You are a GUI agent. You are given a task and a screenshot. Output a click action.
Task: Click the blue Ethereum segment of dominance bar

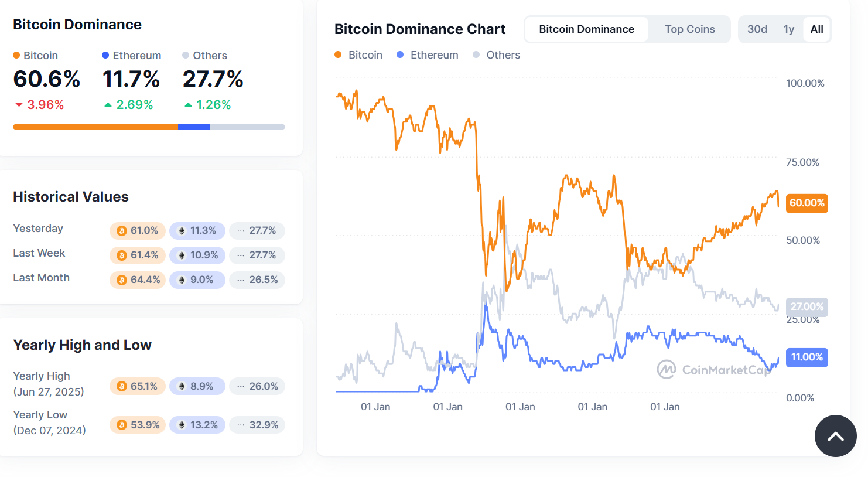tap(194, 127)
